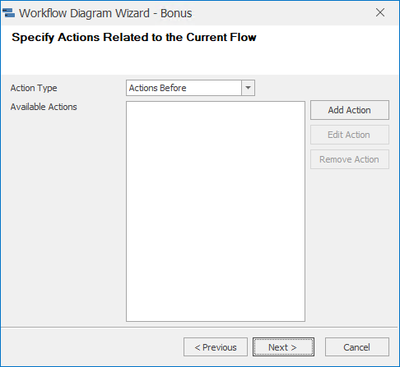The height and width of the screenshot is (367, 400).
Task: Click inside the empty Available Actions list
Action: [x=215, y=211]
